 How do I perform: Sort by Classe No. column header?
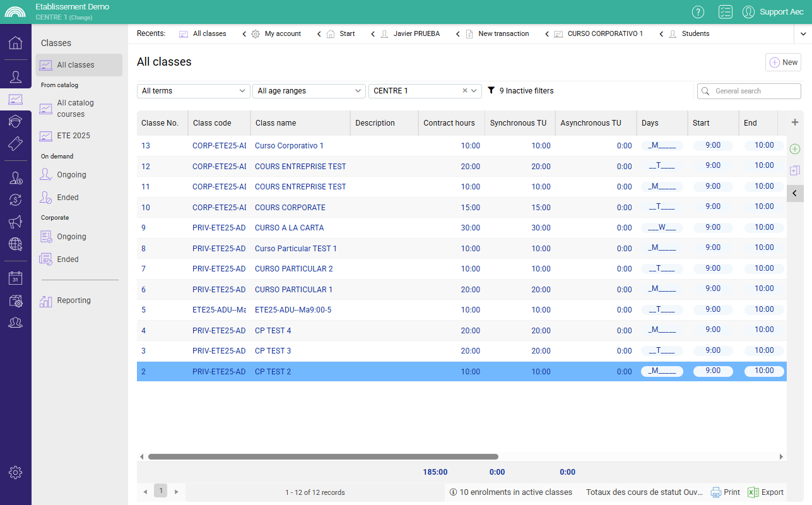tap(162, 123)
